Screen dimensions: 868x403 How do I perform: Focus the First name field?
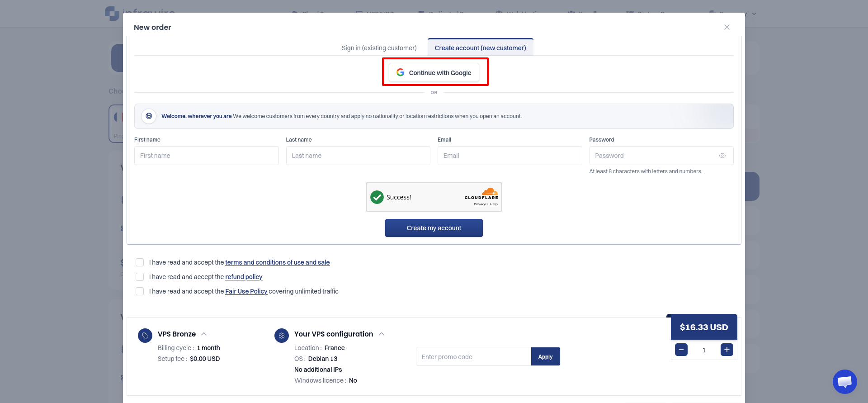[206, 156]
